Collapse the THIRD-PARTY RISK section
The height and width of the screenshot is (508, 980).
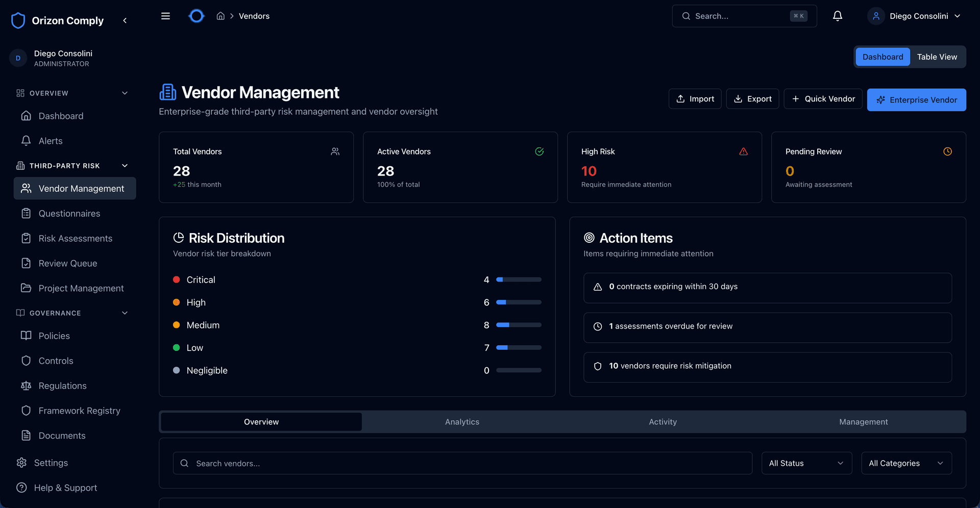(x=125, y=165)
